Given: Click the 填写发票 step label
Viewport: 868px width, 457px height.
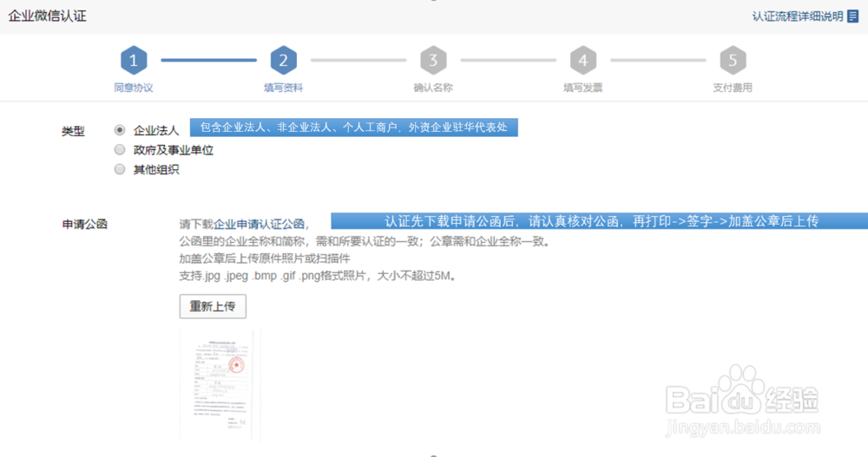Looking at the screenshot, I should pos(583,88).
